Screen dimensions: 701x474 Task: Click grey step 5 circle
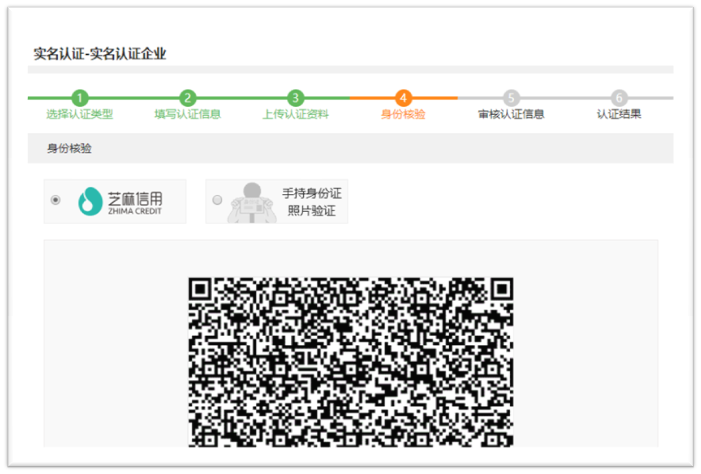[511, 97]
